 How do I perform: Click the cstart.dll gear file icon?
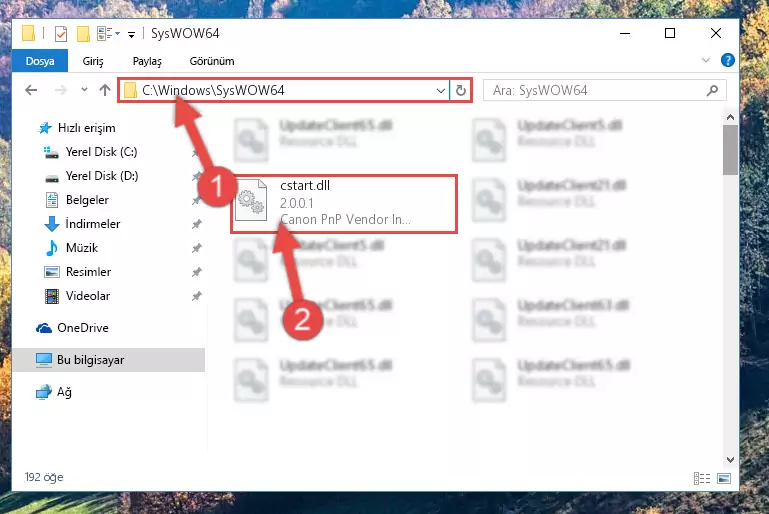click(x=251, y=201)
